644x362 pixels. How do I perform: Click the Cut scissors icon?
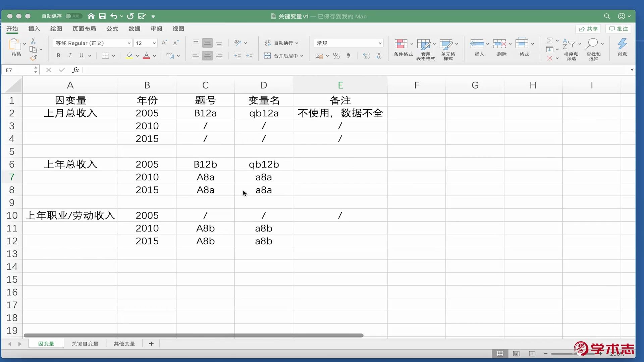[x=33, y=41]
